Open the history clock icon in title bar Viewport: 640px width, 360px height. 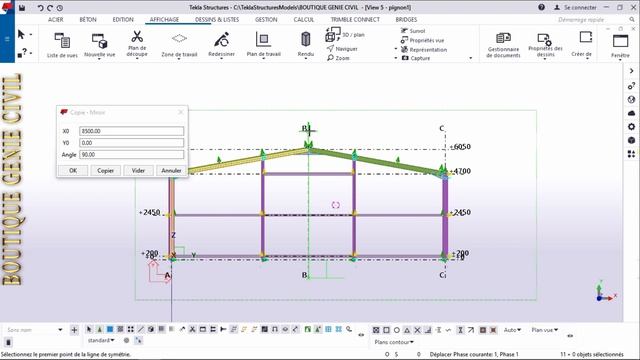coord(60,8)
